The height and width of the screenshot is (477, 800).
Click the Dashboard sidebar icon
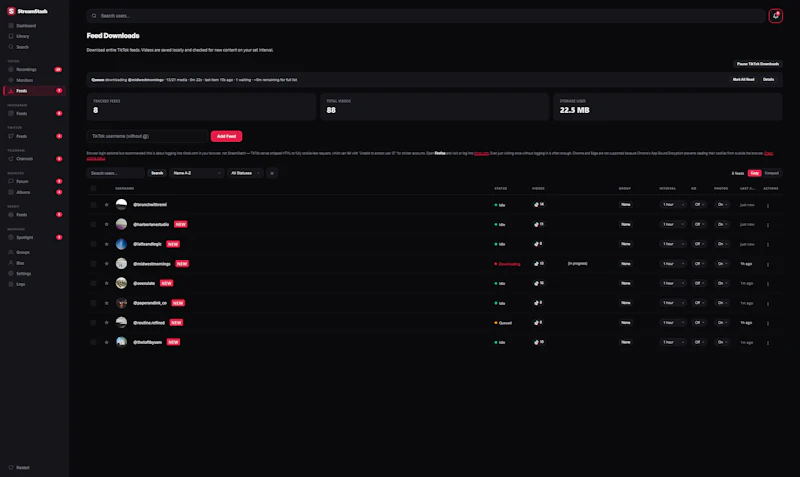point(11,26)
